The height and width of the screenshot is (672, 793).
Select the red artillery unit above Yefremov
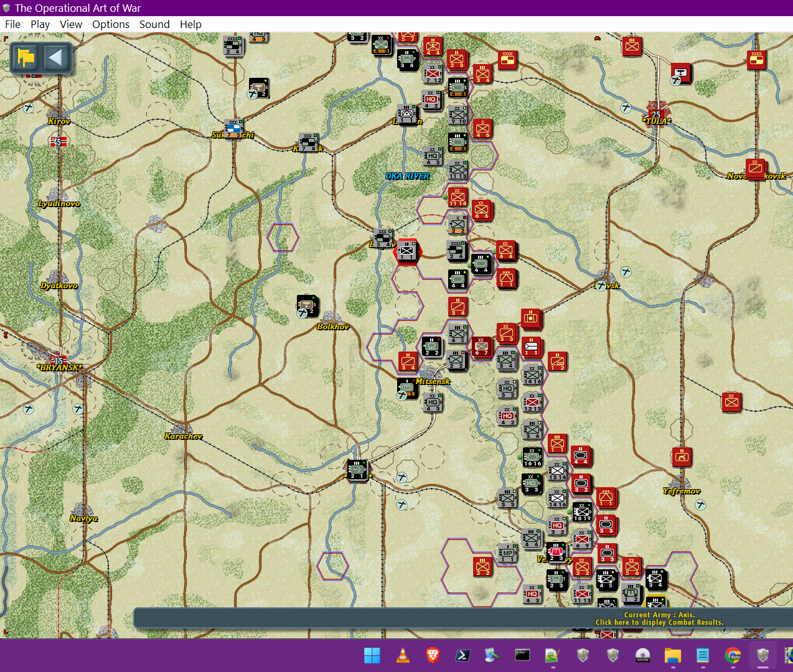point(682,457)
